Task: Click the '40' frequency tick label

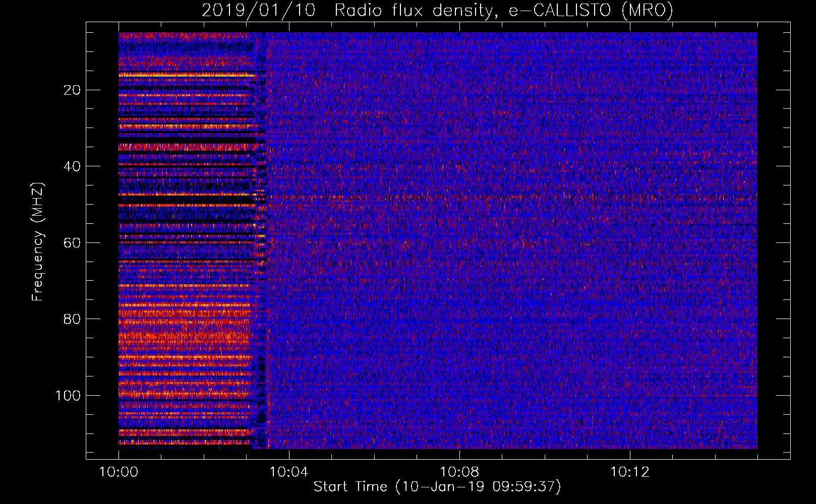Action: pos(72,166)
